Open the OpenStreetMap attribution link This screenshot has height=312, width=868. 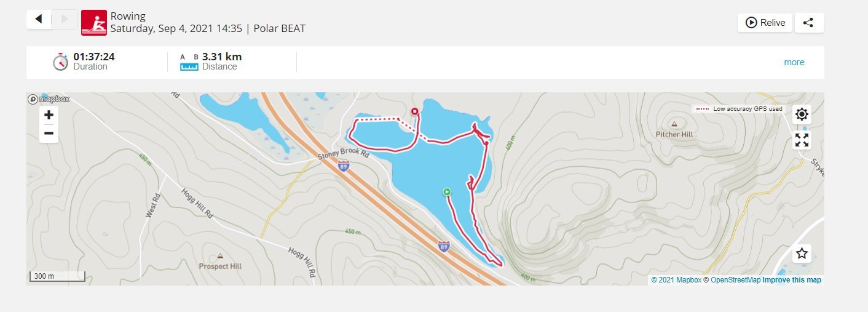click(x=735, y=280)
